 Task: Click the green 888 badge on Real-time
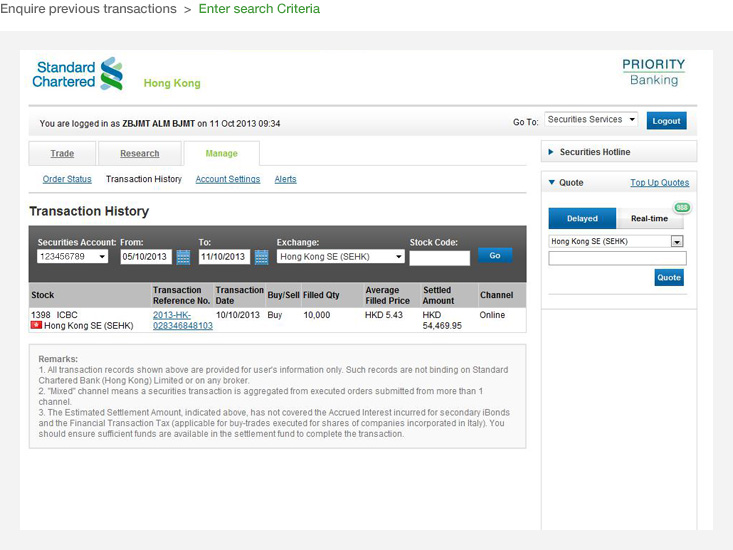coord(682,207)
